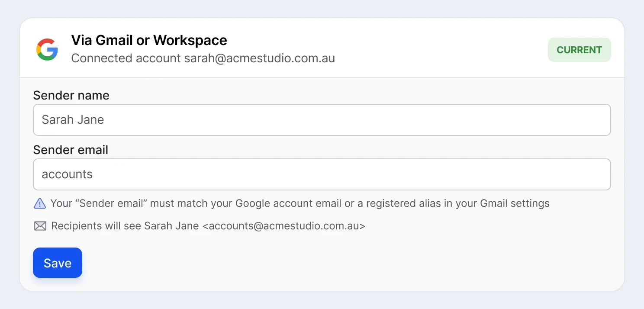Screen dimensions: 644x309
Task: Save the sender settings
Action: tap(58, 263)
